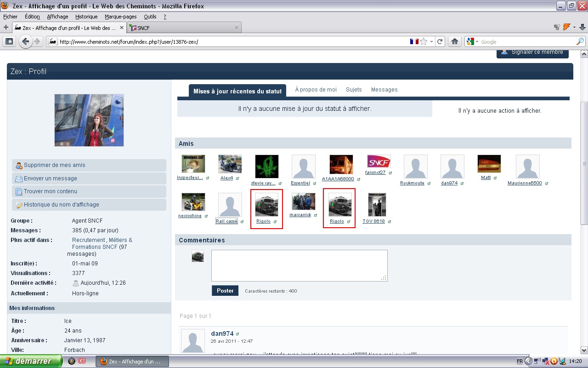
Task: Open a new tab with plus button
Action: coord(6,28)
